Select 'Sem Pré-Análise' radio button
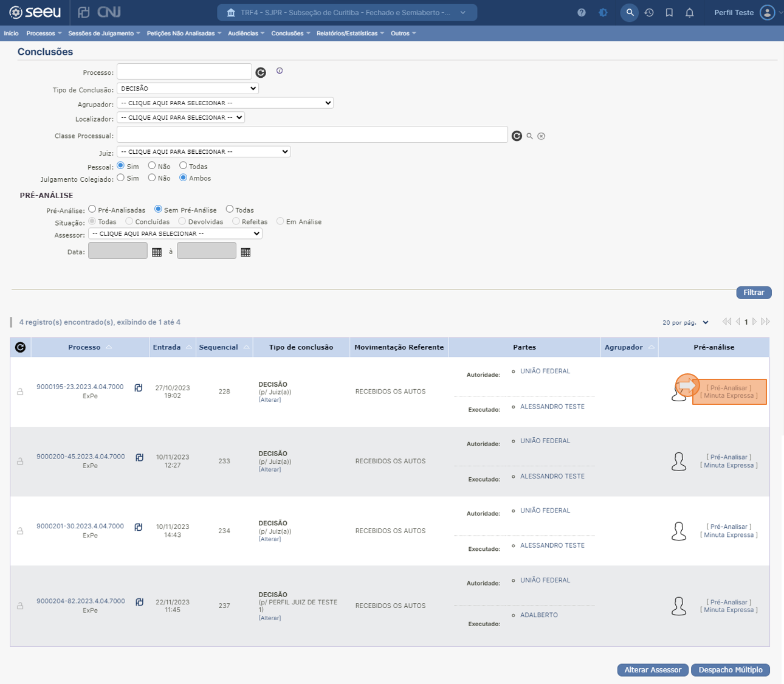 tap(158, 209)
